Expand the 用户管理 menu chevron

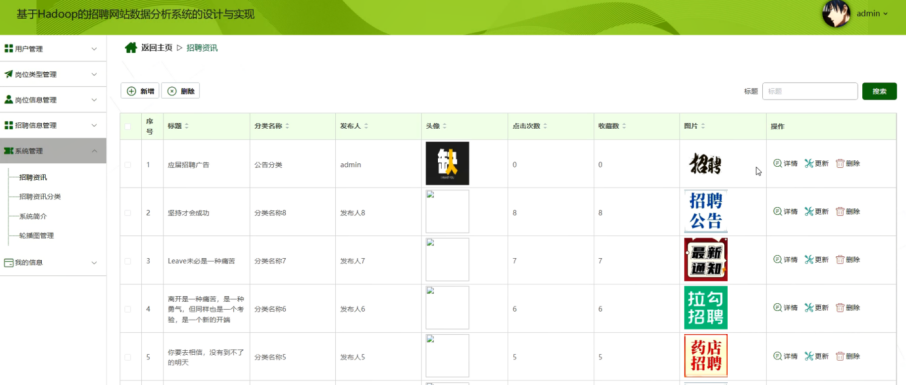tap(94, 49)
